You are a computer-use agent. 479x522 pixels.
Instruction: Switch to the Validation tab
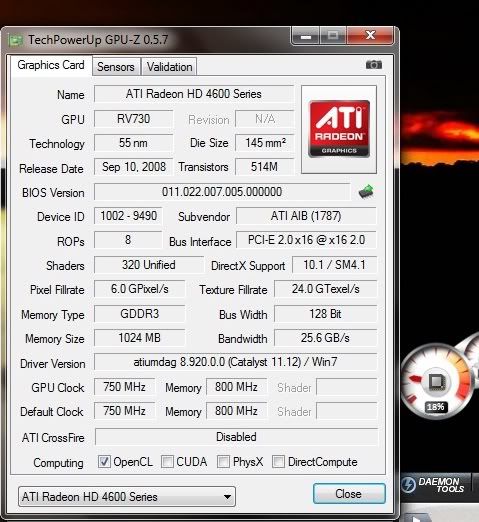click(x=169, y=67)
